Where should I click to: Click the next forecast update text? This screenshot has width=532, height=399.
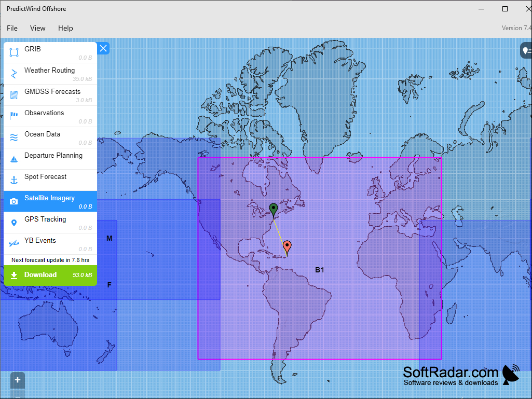point(50,260)
